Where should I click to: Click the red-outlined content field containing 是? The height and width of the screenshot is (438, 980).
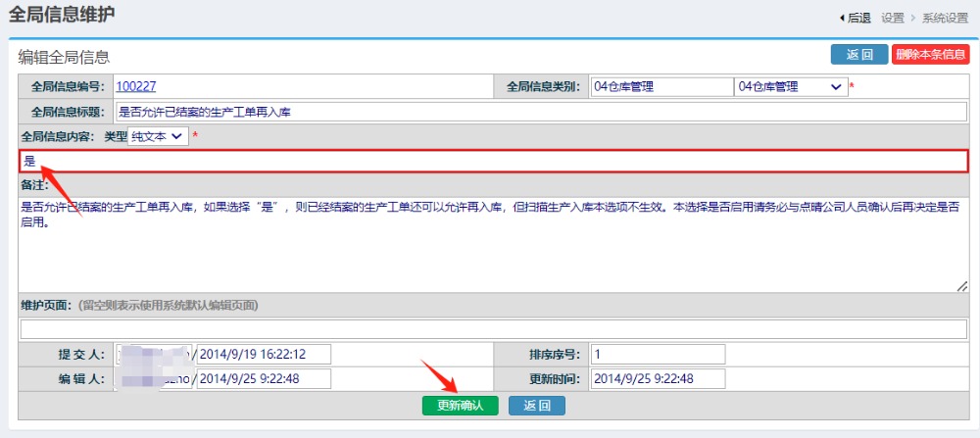(494, 161)
